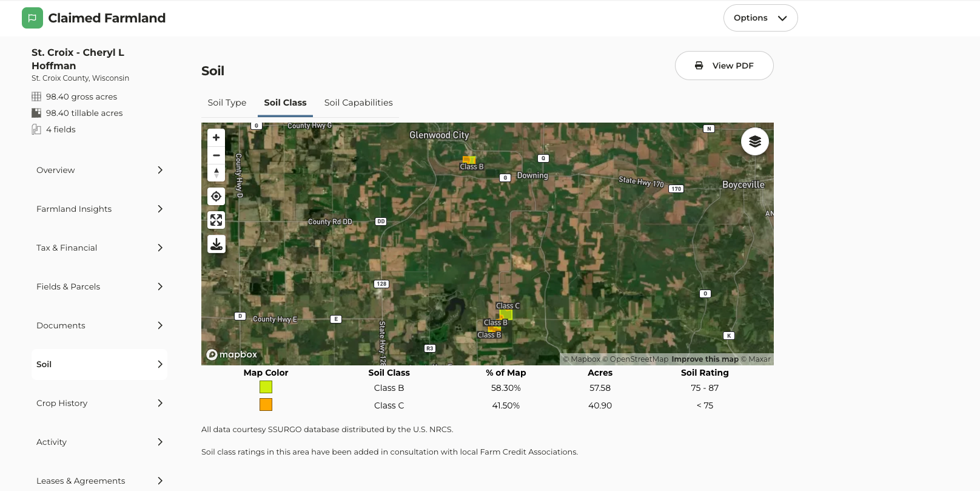Open Documents in sidebar

pyautogui.click(x=99, y=325)
